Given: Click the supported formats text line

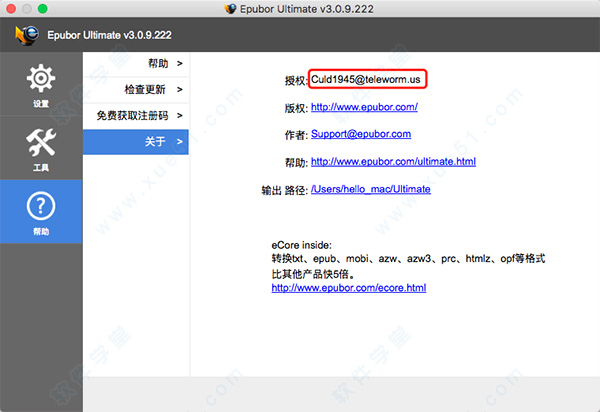Looking at the screenshot, I should tap(408, 259).
